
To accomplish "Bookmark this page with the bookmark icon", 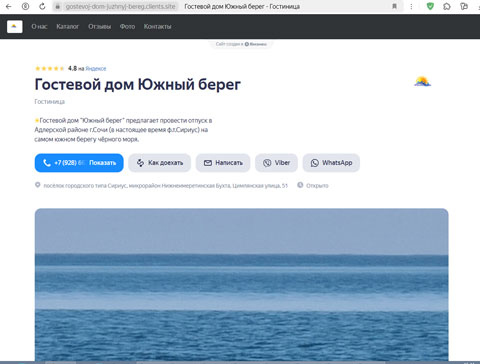I will pos(394,6).
